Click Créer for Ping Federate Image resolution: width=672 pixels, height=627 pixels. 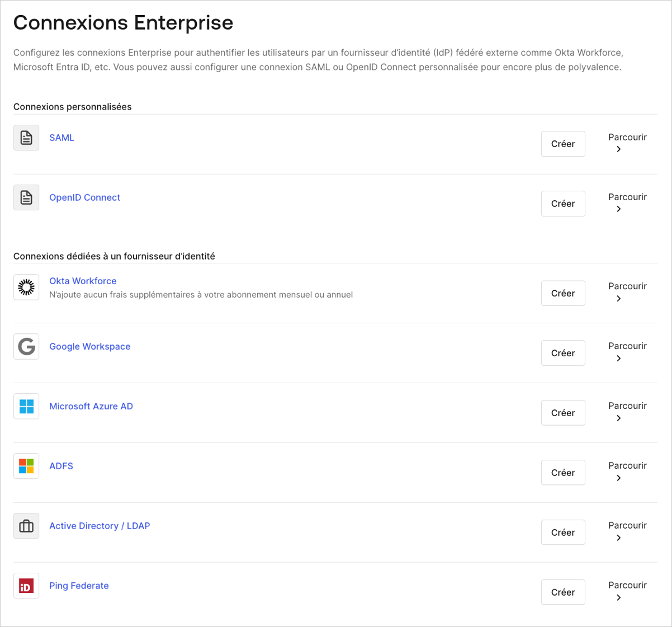[x=563, y=592]
